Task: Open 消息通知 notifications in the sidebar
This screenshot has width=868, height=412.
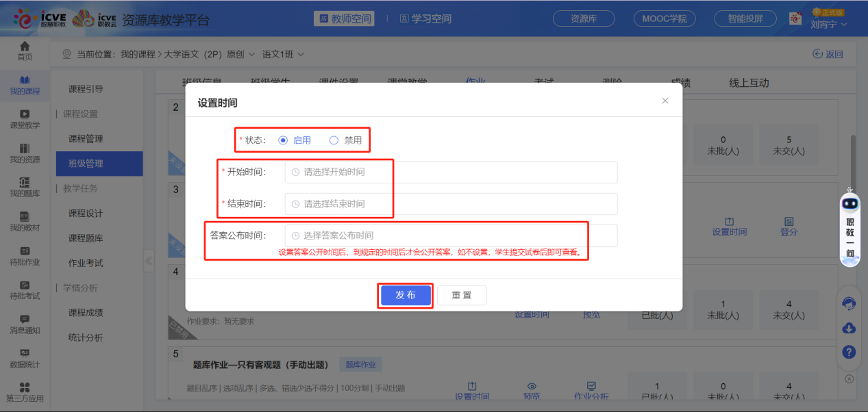Action: pos(25,323)
